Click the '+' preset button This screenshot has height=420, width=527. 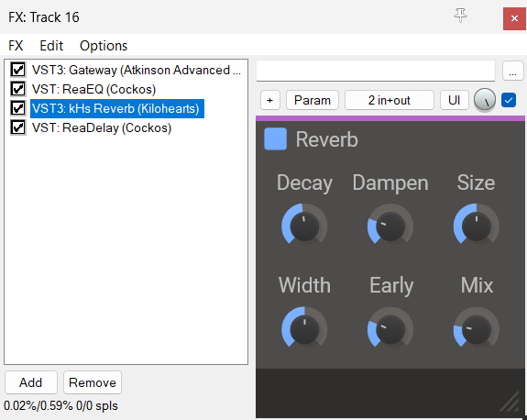pyautogui.click(x=269, y=100)
